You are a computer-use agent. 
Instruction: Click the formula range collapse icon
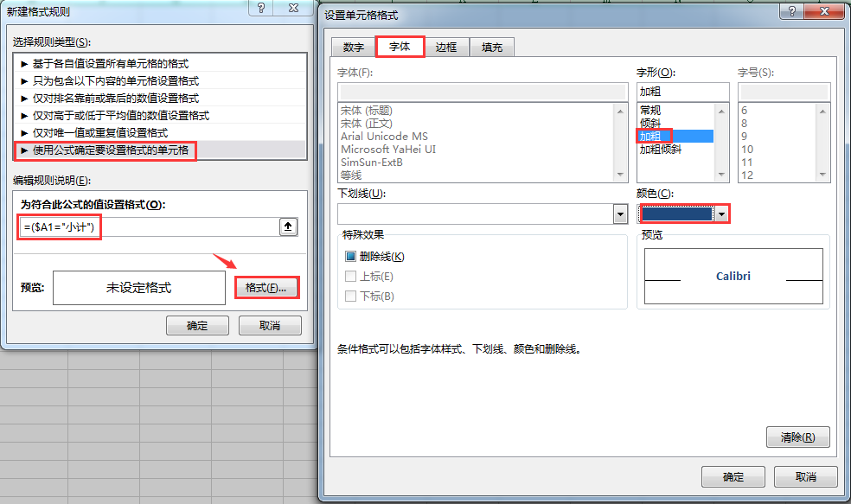point(288,226)
